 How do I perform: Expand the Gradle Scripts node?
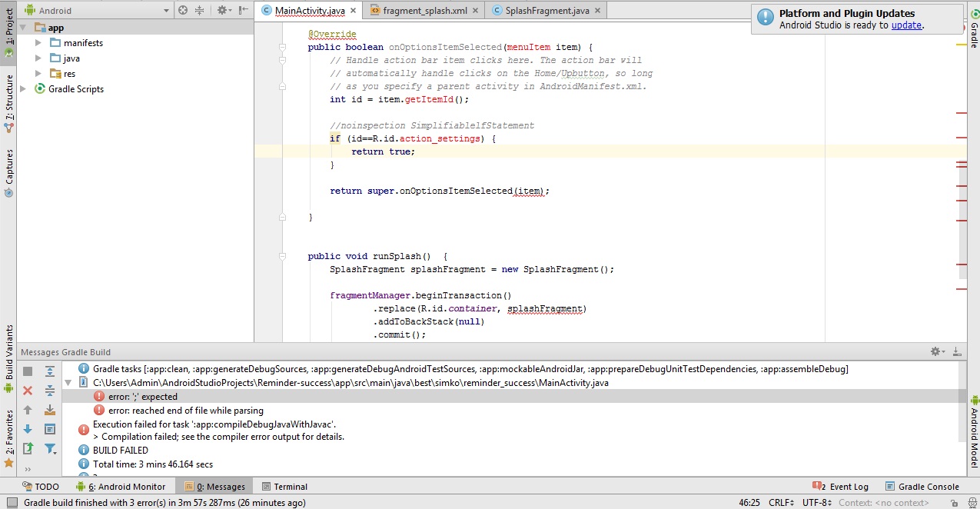click(x=23, y=89)
